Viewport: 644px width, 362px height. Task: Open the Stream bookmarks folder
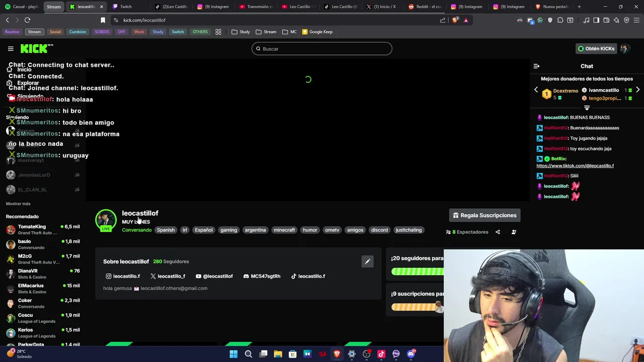coord(266,32)
